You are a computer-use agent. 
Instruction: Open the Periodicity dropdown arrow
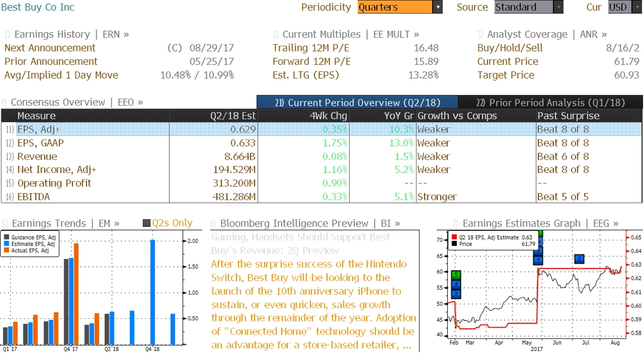pyautogui.click(x=438, y=7)
